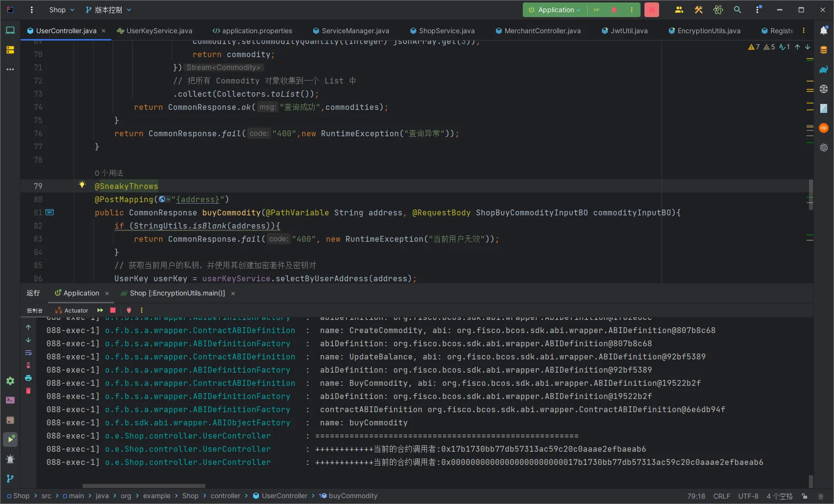Screen dimensions: 834x504
Task: Open the editor tabs overflow menu
Action: [804, 30]
